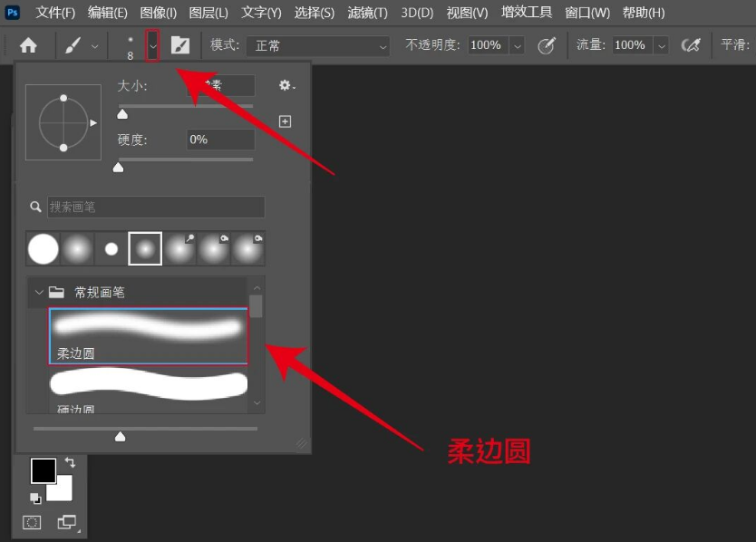756x542 pixels.
Task: Change screen mode icon
Action: coord(67,522)
